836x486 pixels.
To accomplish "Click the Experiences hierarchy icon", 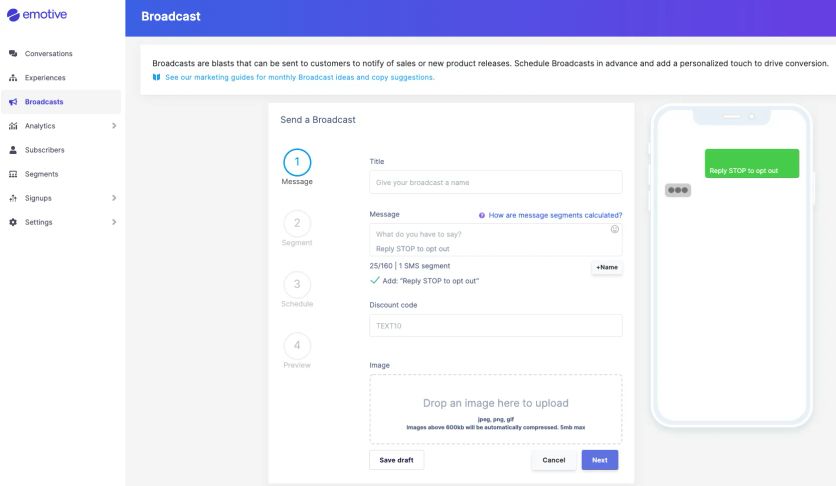I will click(x=13, y=77).
